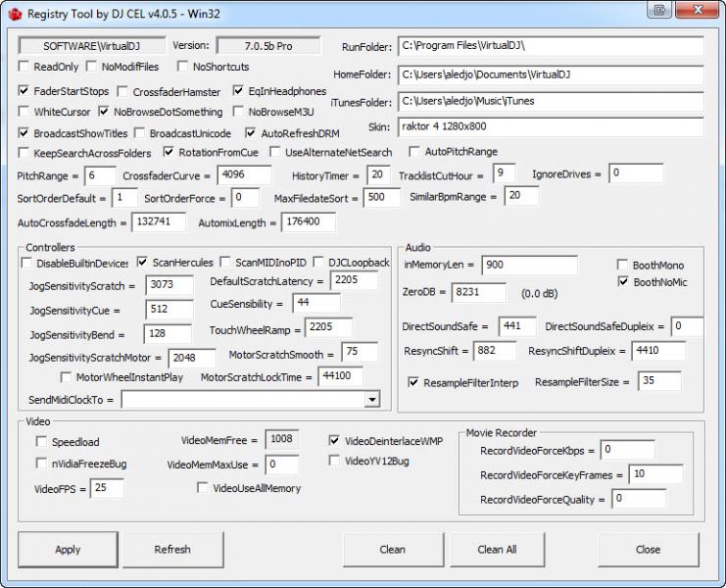Open the SendMidiClockTo dropdown arrow
Viewport: 726px width, 588px height.
coord(371,400)
